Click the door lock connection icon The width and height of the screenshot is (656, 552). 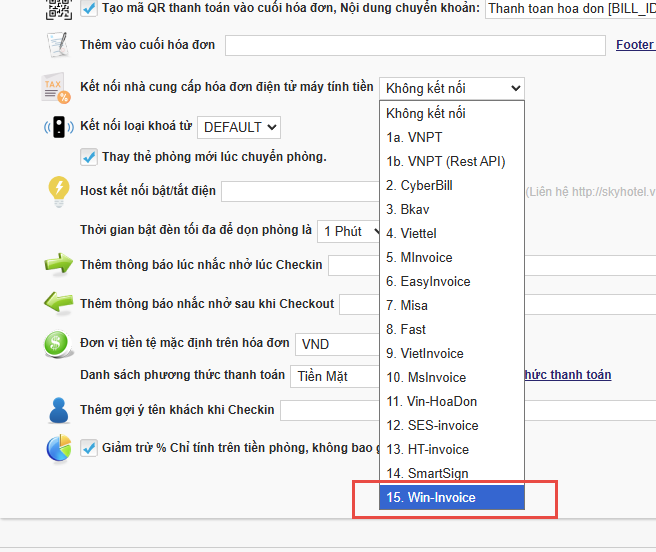[x=58, y=128]
